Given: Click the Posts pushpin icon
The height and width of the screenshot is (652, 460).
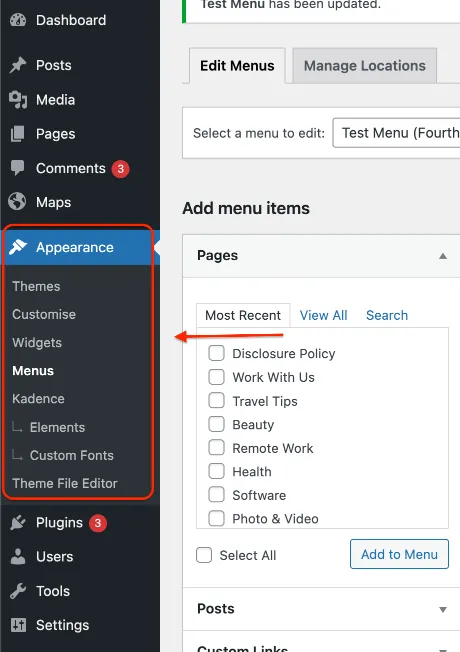Looking at the screenshot, I should coord(18,65).
